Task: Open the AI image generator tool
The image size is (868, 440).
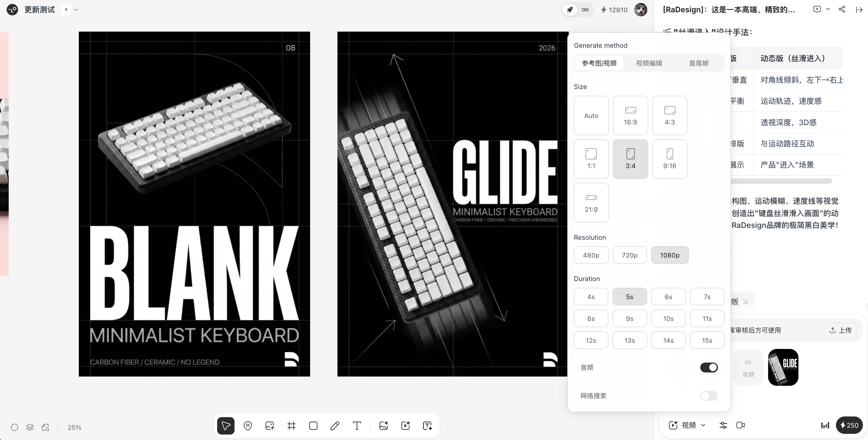Action: tap(384, 426)
